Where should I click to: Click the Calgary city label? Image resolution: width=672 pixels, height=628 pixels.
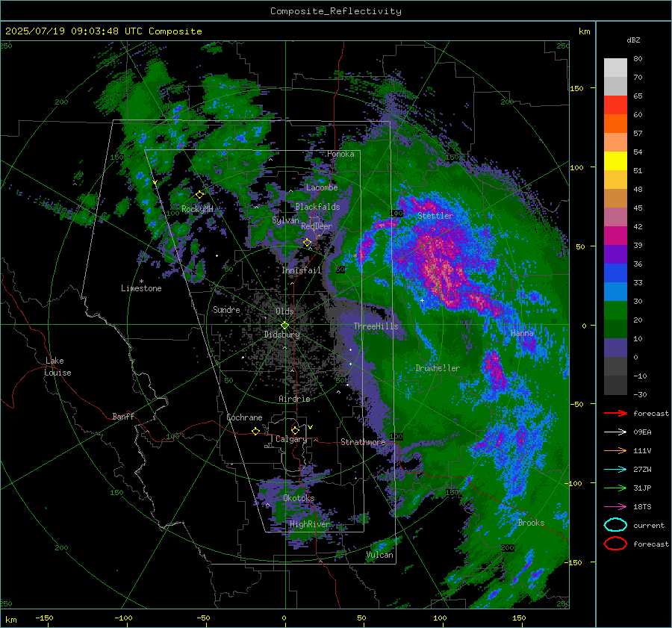[291, 439]
